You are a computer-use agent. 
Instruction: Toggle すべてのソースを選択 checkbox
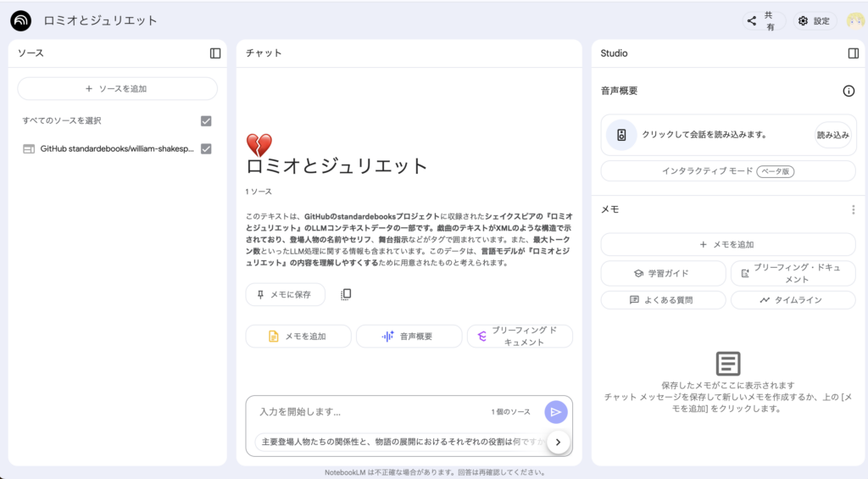(206, 120)
